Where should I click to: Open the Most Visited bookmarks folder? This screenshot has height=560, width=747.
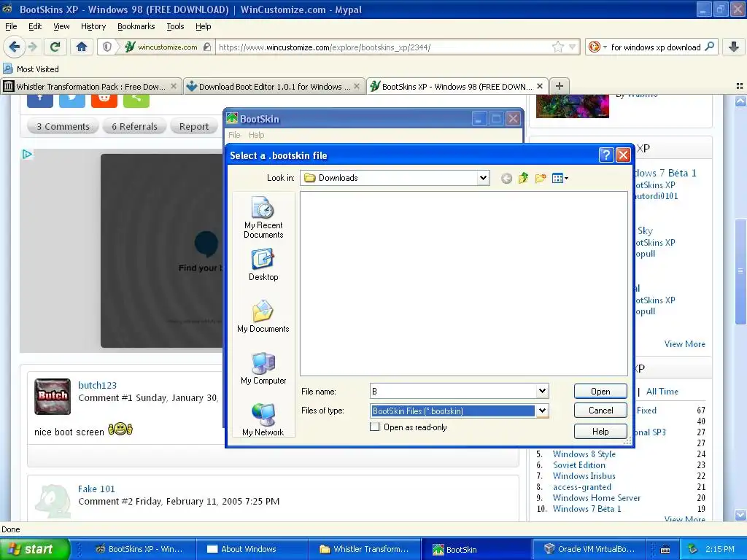(x=31, y=69)
